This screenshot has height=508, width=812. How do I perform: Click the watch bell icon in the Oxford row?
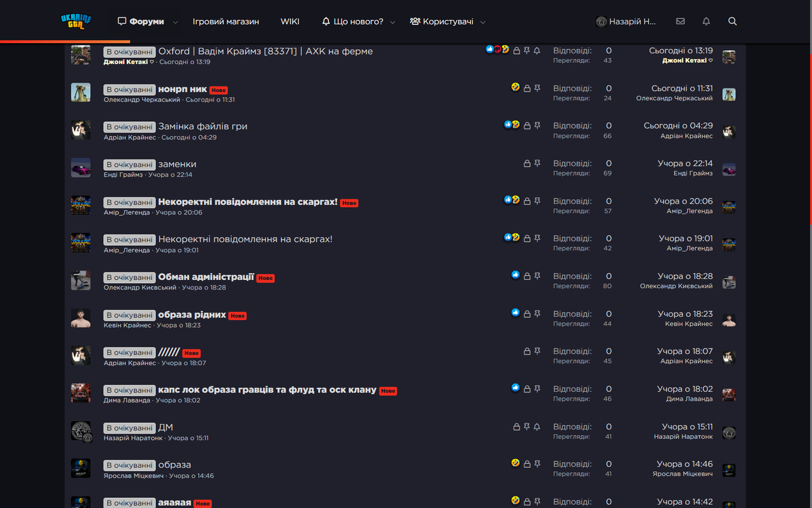pos(537,51)
